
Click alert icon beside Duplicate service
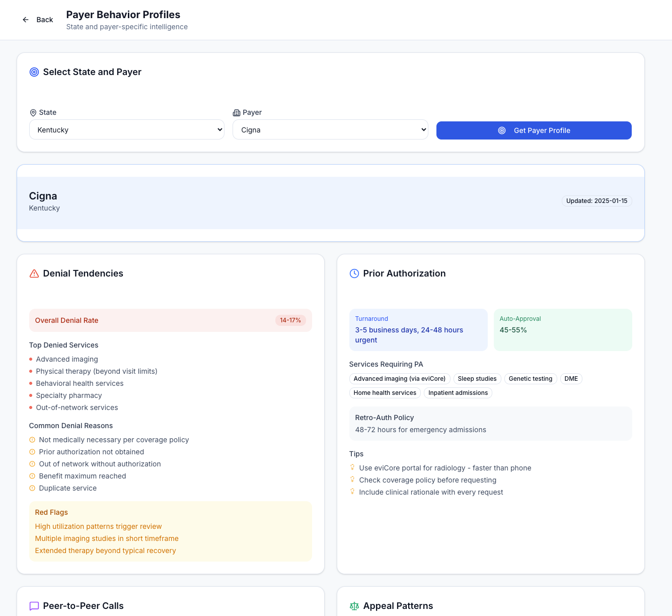32,488
